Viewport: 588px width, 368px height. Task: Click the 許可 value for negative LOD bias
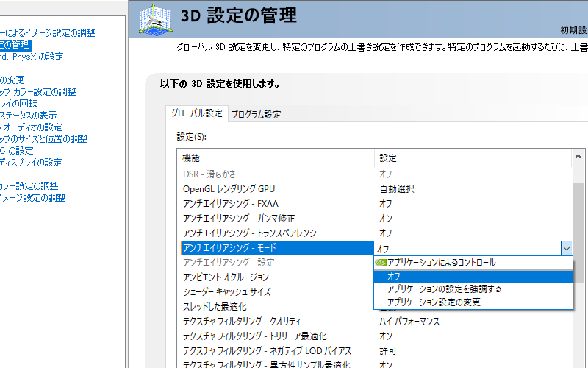click(x=388, y=351)
